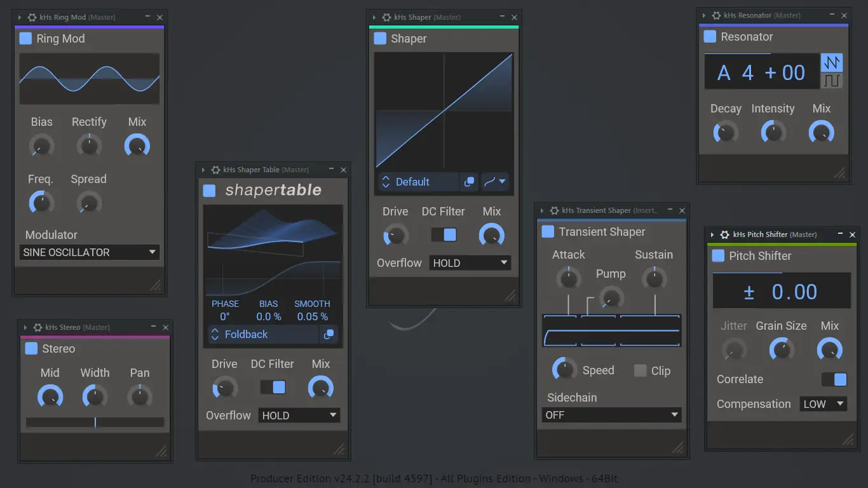Toggle the Transient Shaper enable button
868x488 pixels.
pos(548,232)
